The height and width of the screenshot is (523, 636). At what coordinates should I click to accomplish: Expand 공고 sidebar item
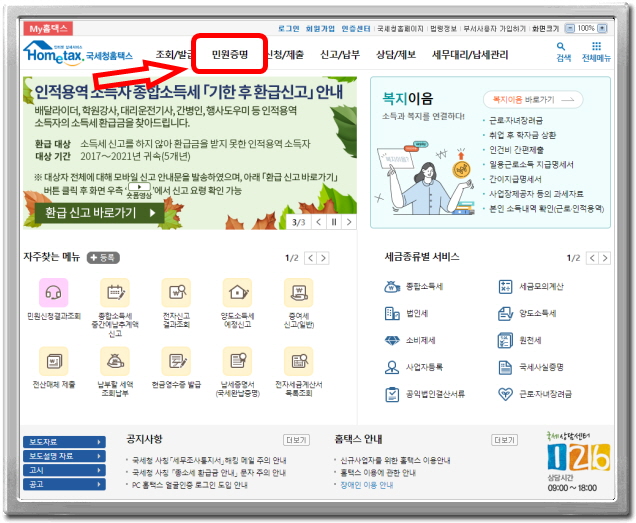pyautogui.click(x=64, y=484)
